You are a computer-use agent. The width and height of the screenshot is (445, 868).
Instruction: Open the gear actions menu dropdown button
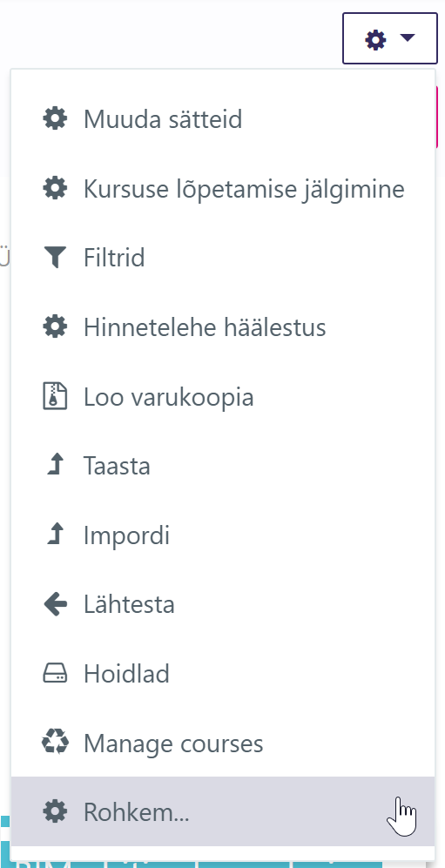pos(390,39)
